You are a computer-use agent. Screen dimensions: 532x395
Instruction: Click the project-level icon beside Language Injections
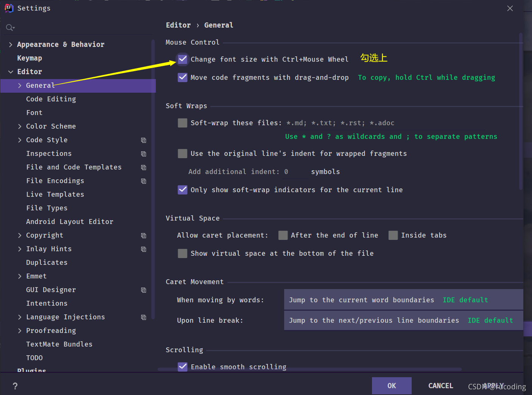tap(144, 317)
